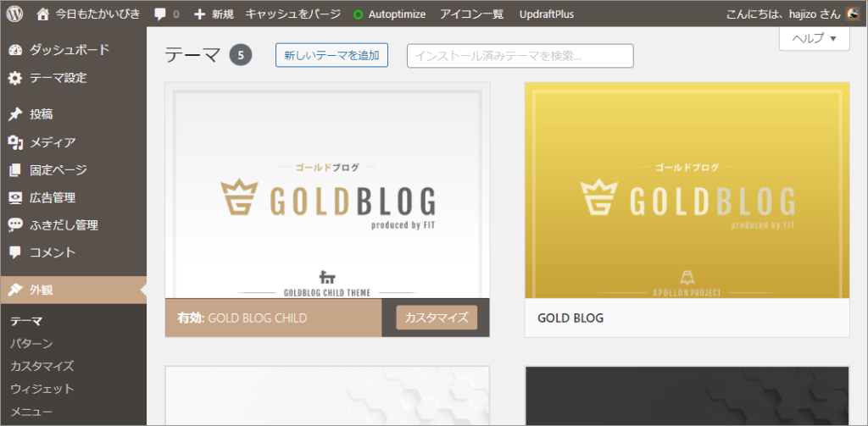Screen dimensions: 868x426
Task: Open こんにちは、hajizo さん account menu
Action: [783, 14]
